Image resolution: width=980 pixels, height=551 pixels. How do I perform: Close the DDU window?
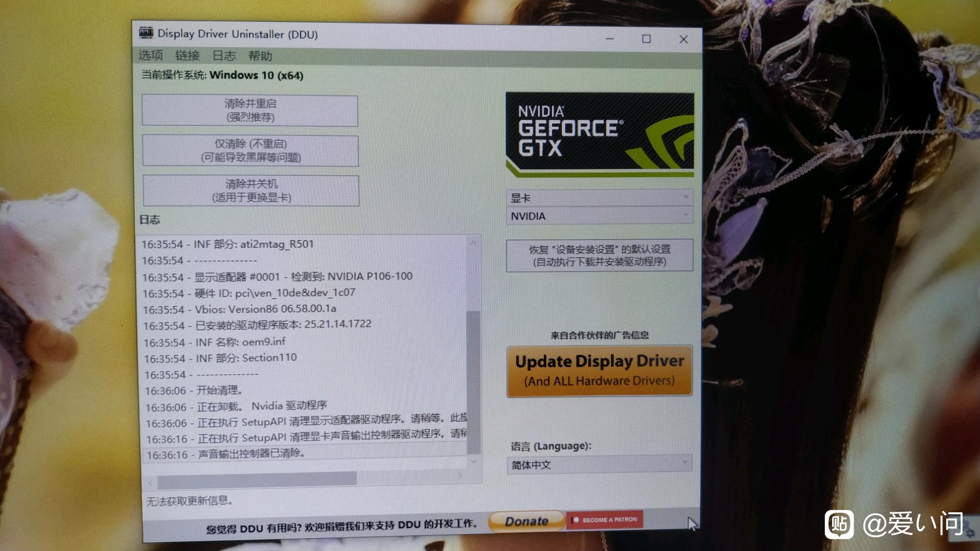click(x=684, y=39)
